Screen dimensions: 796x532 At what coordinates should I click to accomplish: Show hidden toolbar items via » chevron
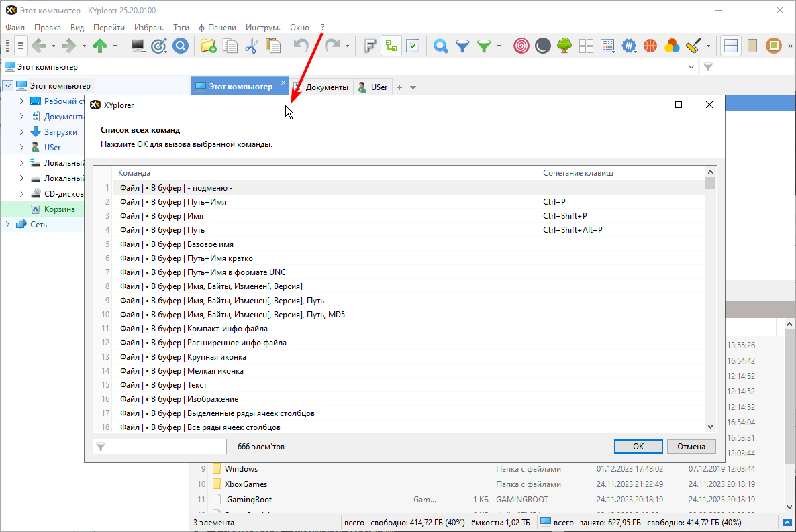point(790,46)
